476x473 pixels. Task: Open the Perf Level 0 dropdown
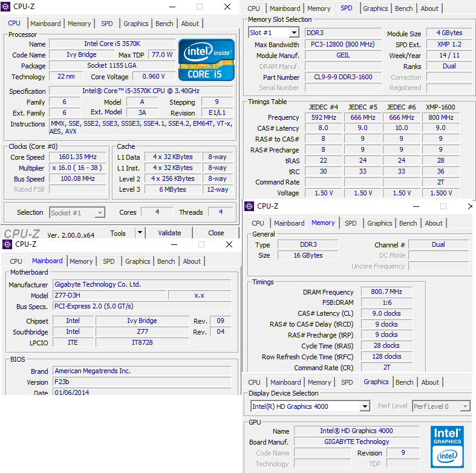pos(465,406)
